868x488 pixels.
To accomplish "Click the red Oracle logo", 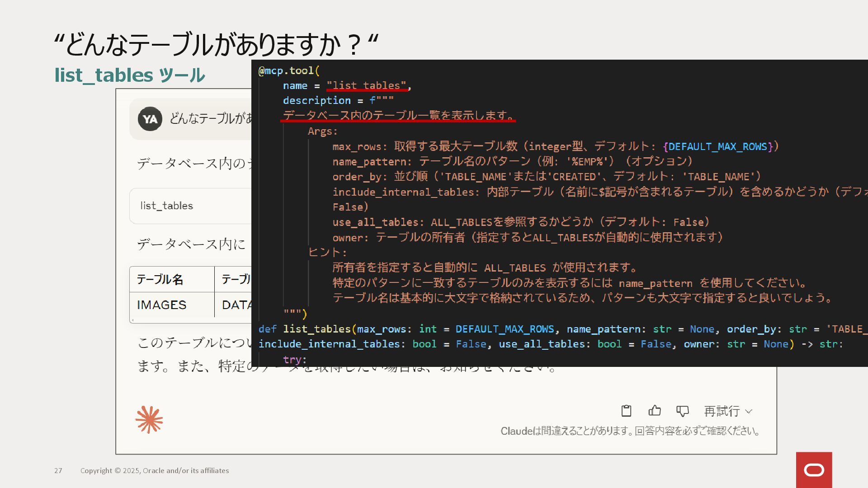I will [814, 470].
